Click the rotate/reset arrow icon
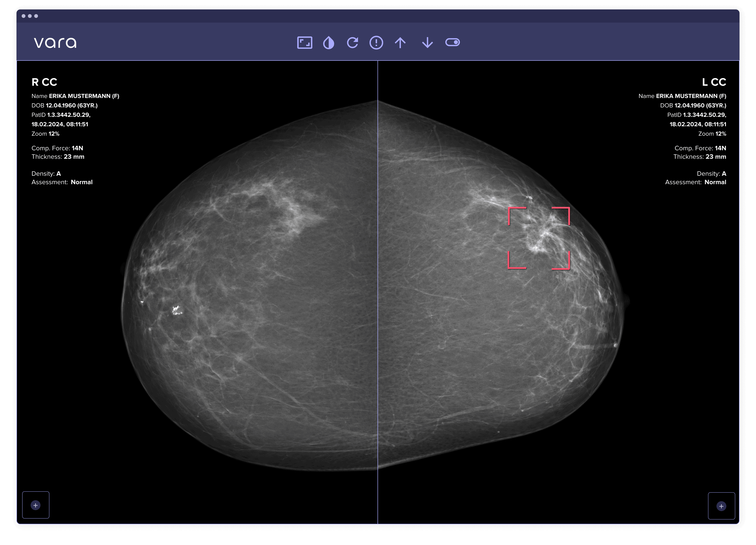The height and width of the screenshot is (545, 756). pyautogui.click(x=352, y=43)
